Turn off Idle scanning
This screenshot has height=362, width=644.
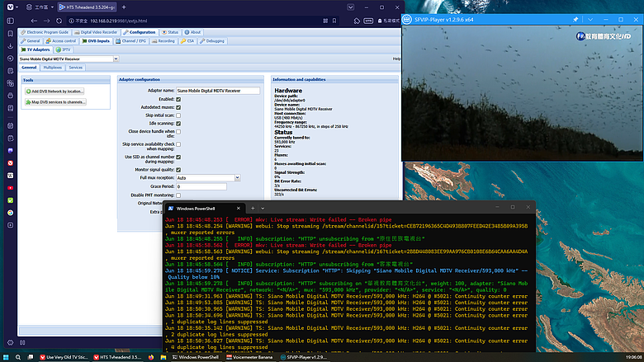(178, 124)
